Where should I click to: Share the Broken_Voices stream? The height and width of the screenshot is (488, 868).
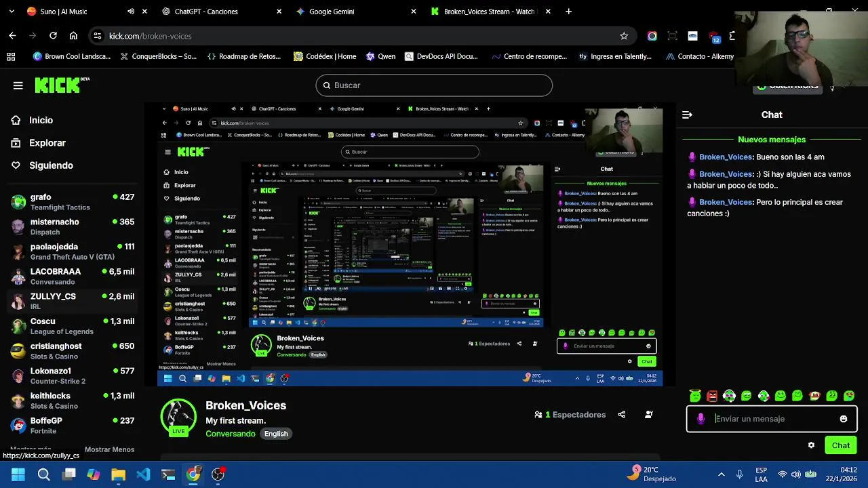click(x=622, y=415)
